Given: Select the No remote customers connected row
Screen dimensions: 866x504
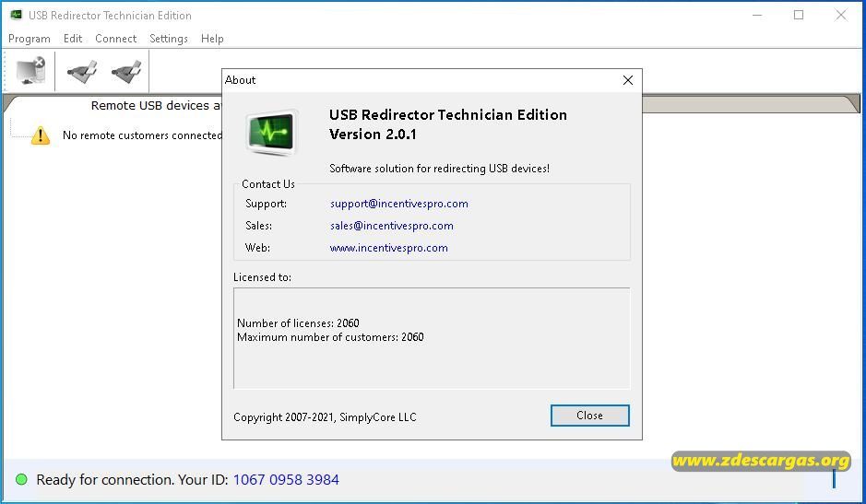Looking at the screenshot, I should 143,135.
